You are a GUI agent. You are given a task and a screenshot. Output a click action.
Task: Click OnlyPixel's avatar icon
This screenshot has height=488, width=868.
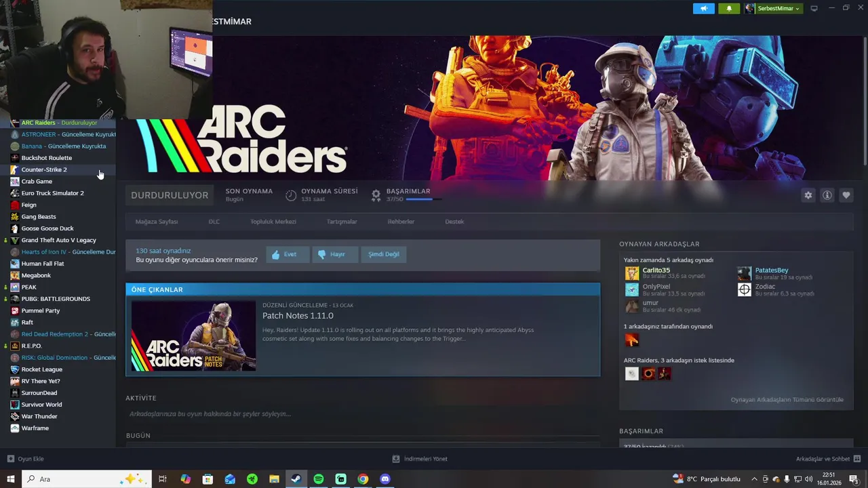tap(632, 290)
